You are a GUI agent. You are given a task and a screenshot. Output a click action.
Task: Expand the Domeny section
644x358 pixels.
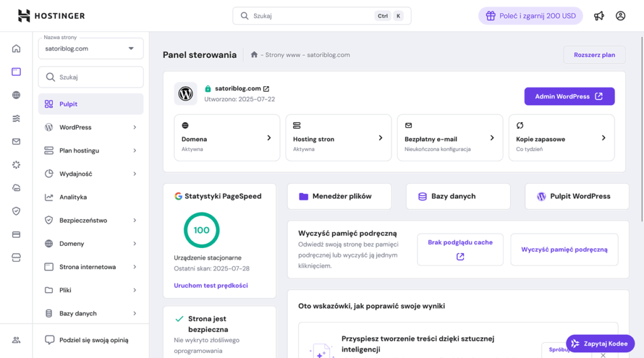click(91, 243)
